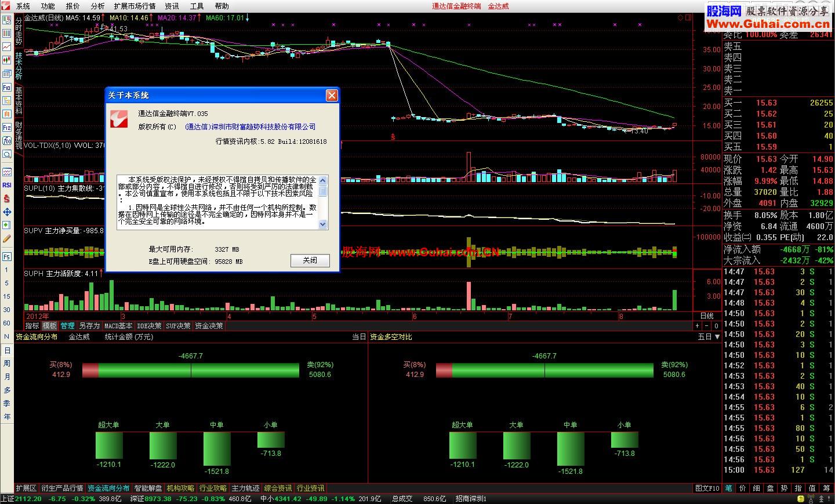This screenshot has width=835, height=504.
Task: Open the 报价 menu
Action: pos(72,6)
